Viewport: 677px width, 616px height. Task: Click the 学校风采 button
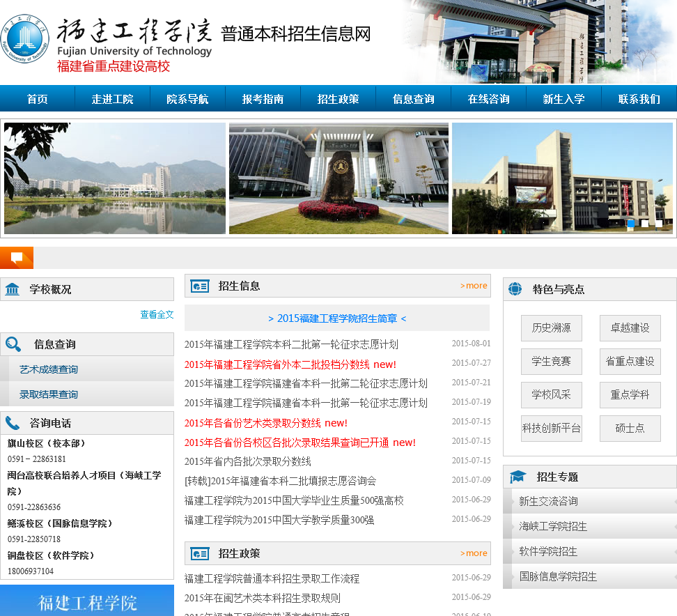[552, 395]
